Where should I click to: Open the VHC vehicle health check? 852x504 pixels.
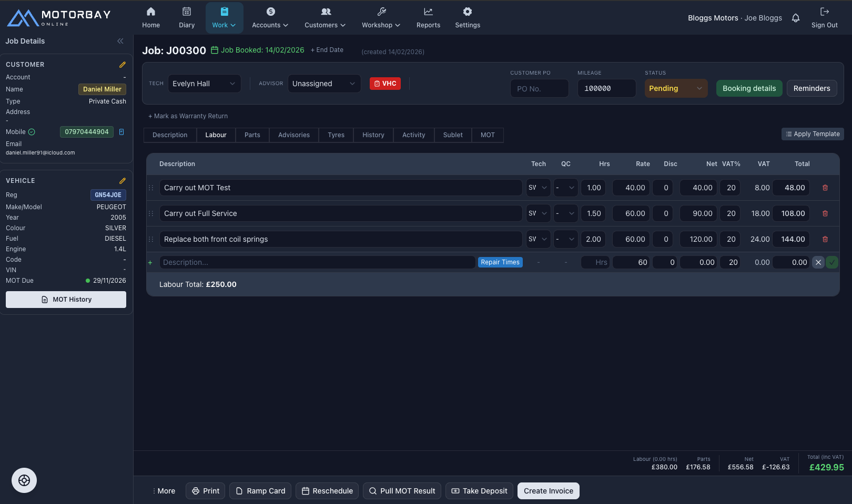pos(385,83)
